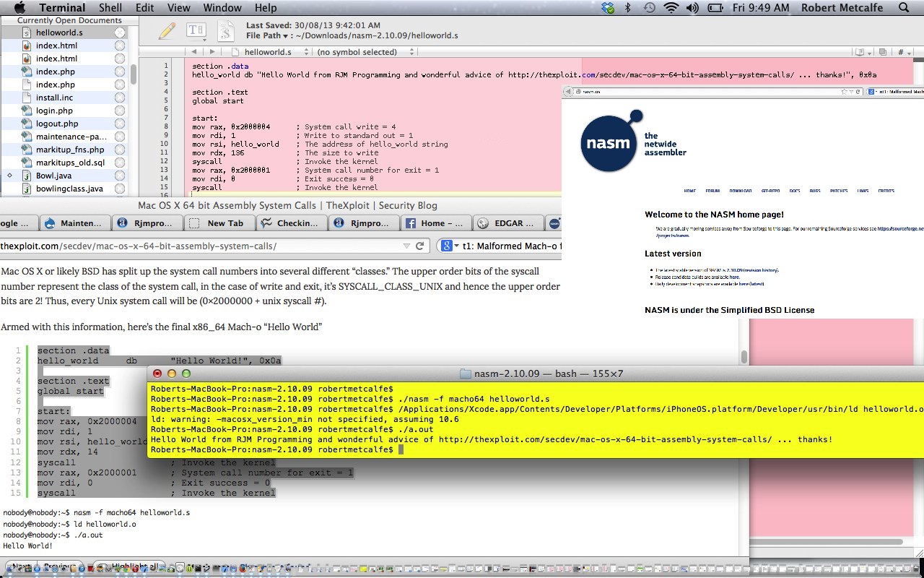Click the Terminal window's green zoom button
Screen dimensions: 924x578
[186, 374]
